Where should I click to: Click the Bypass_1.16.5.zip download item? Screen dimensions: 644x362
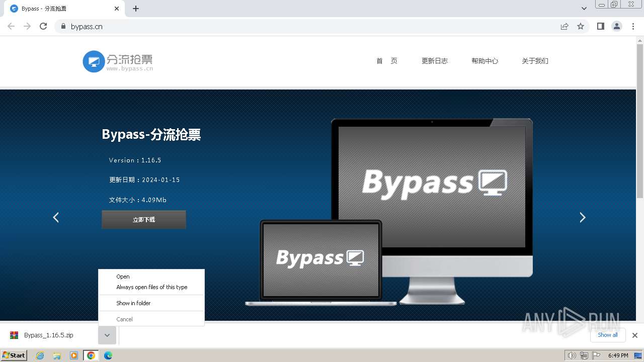coord(49,335)
